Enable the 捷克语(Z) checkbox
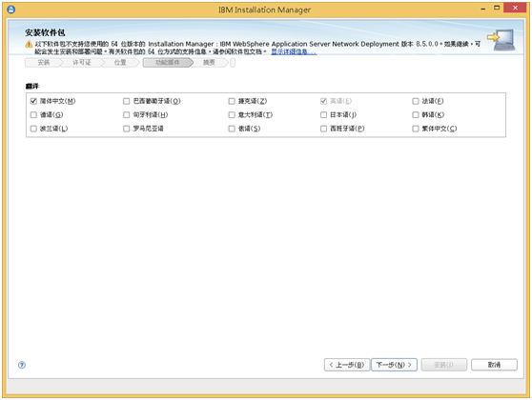The image size is (532, 400). point(232,101)
